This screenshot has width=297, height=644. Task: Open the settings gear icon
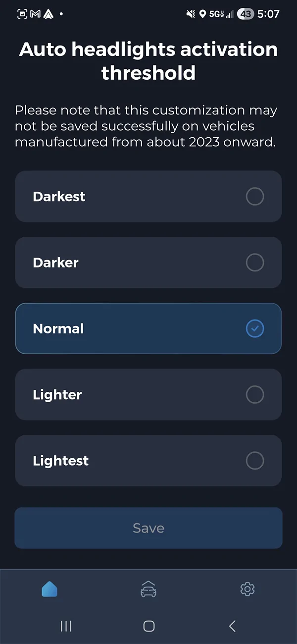coord(247,589)
